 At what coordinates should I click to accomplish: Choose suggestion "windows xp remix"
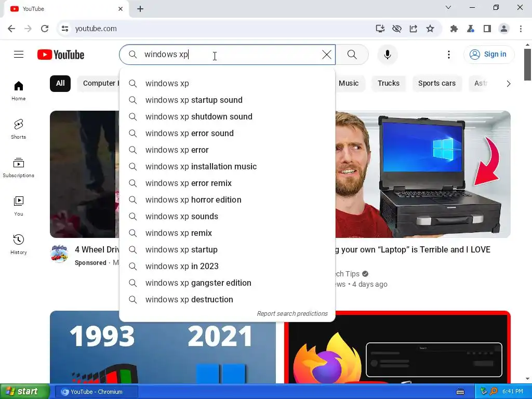228,233
